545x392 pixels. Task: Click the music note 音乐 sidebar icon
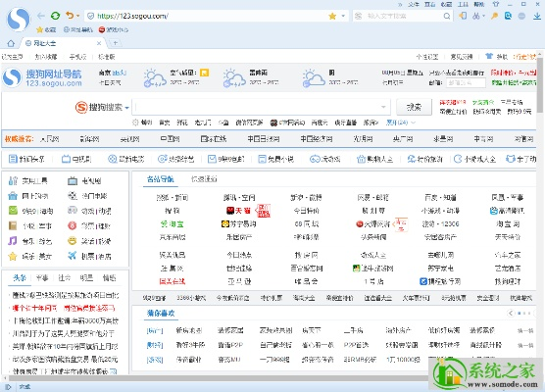point(13,240)
